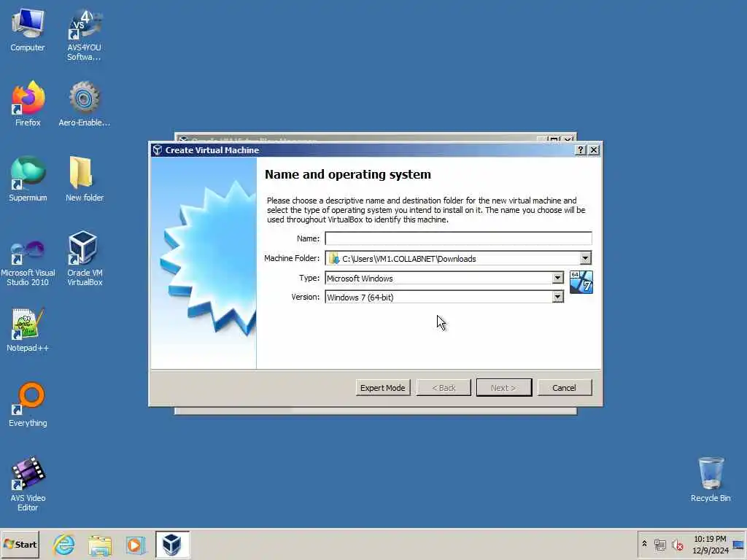Launch AVS Video Editor shortcut

[28, 484]
